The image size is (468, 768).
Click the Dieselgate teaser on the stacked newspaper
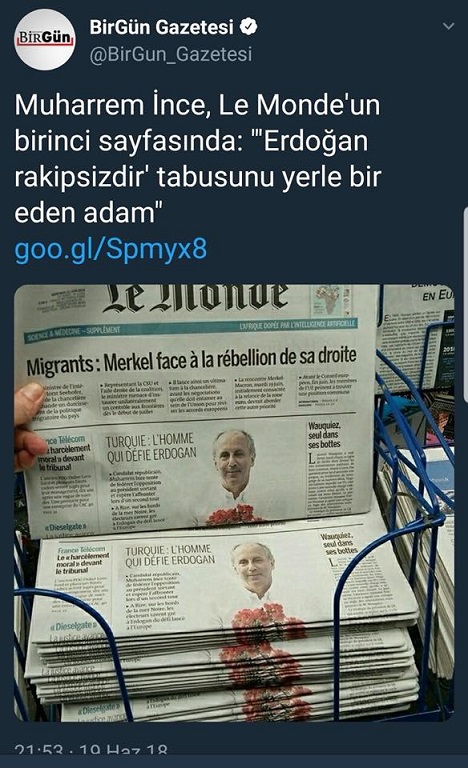click(74, 626)
